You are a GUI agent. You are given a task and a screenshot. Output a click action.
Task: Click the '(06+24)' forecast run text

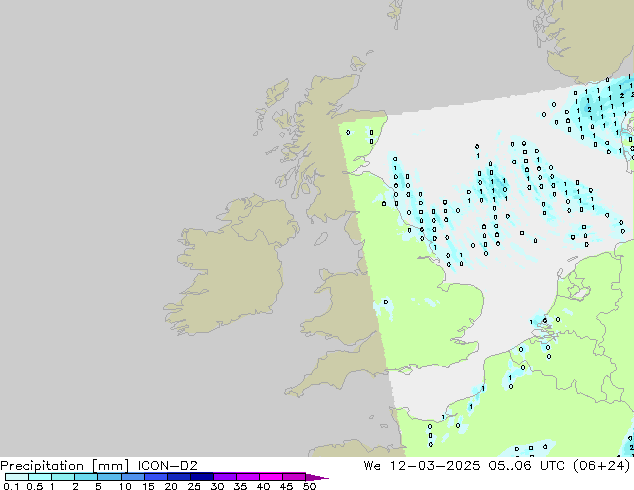pyautogui.click(x=602, y=466)
